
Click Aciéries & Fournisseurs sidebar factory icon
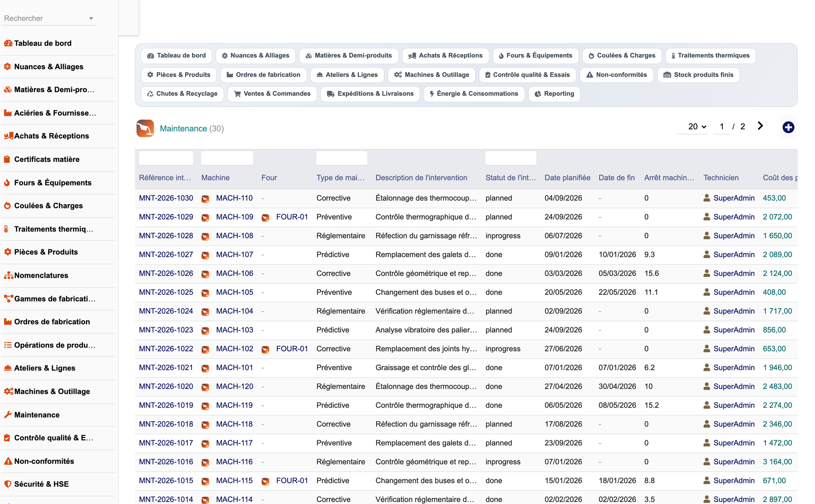point(8,113)
